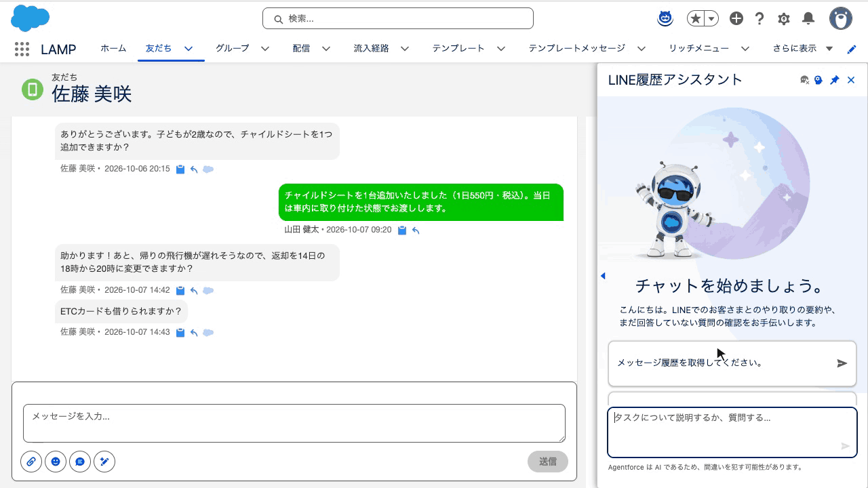This screenshot has width=868, height=488.
Task: Click the send arrow in the assistant input
Action: coord(846,446)
